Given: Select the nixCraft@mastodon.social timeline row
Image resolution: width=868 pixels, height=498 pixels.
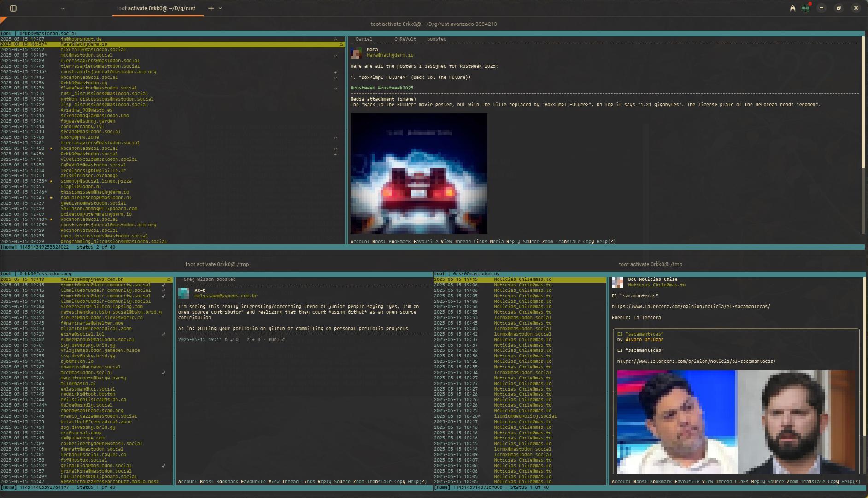Looking at the screenshot, I should (x=172, y=50).
